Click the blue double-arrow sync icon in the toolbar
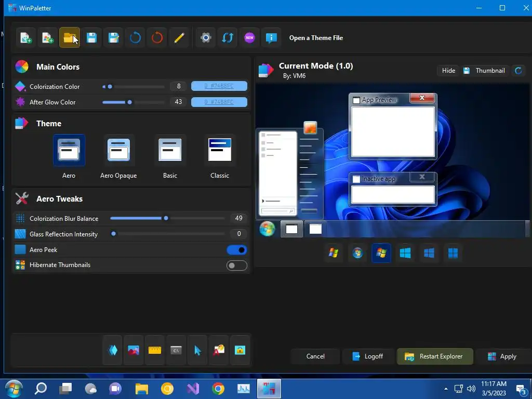Image resolution: width=532 pixels, height=399 pixels. [x=228, y=37]
